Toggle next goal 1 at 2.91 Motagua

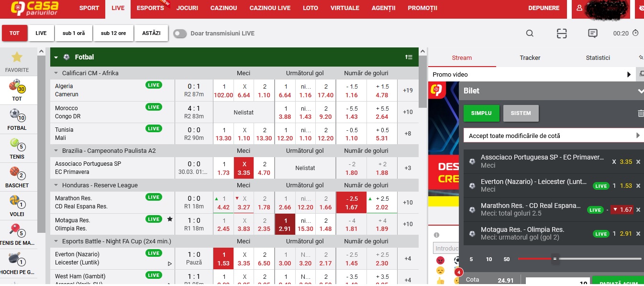[285, 224]
